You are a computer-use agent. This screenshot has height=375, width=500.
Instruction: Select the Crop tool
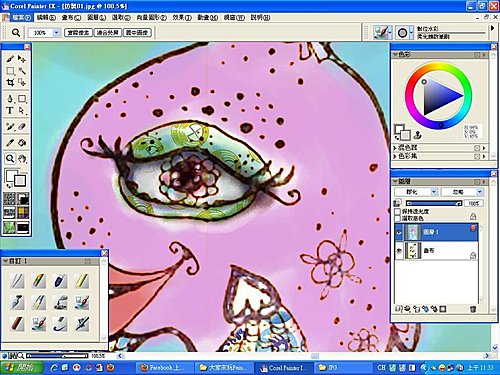click(x=10, y=82)
